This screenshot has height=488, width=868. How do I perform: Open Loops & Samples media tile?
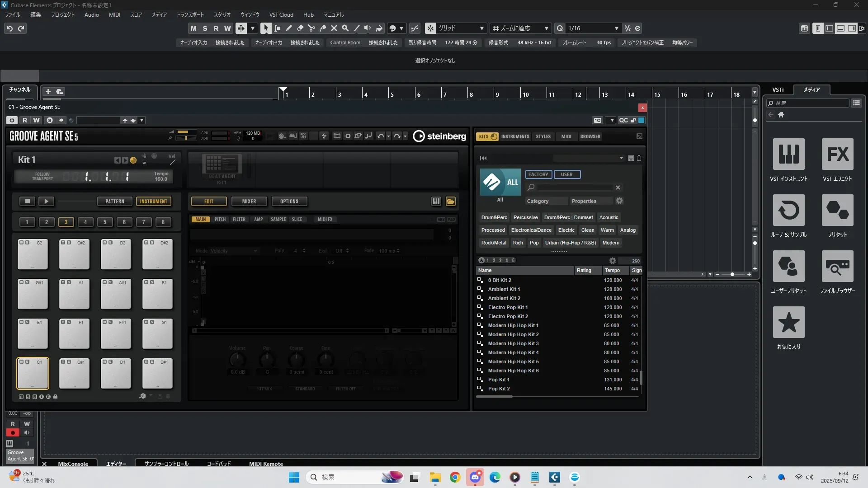(x=788, y=211)
